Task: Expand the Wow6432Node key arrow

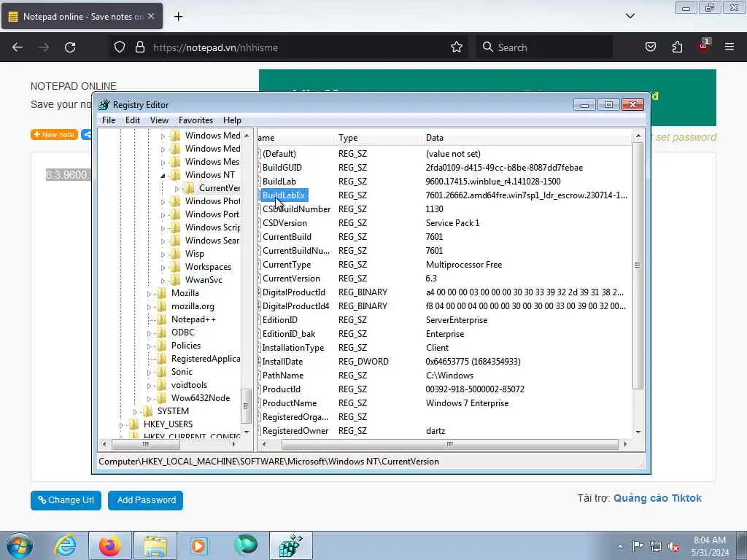Action: tap(149, 399)
